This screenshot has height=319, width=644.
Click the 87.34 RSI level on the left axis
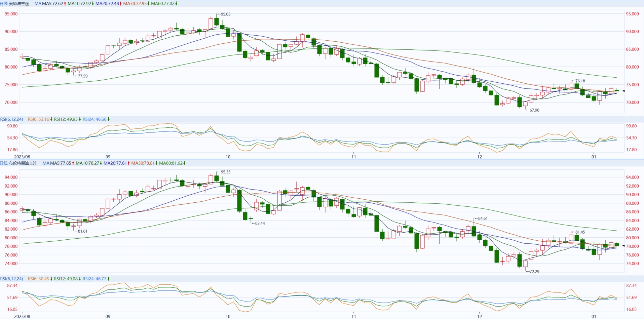point(12,286)
